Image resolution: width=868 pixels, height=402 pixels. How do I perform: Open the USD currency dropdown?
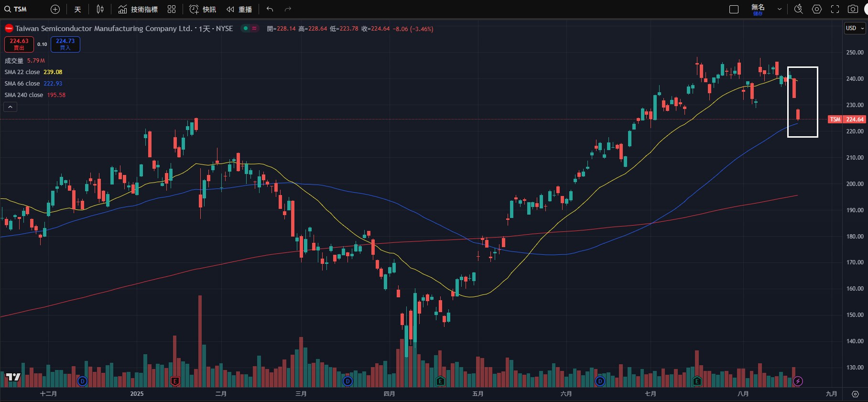(855, 28)
